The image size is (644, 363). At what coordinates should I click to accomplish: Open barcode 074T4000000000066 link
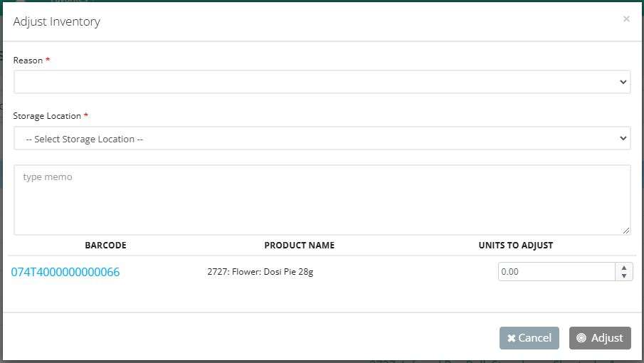pyautogui.click(x=65, y=272)
